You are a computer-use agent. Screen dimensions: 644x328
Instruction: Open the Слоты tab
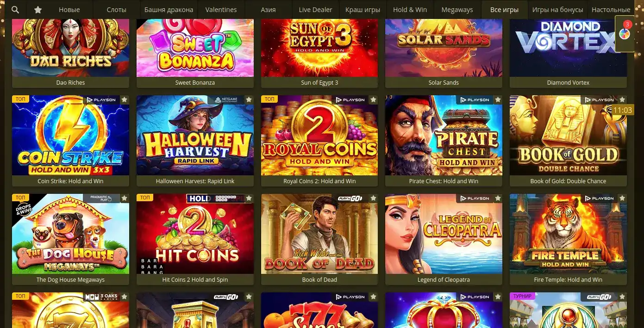[116, 10]
